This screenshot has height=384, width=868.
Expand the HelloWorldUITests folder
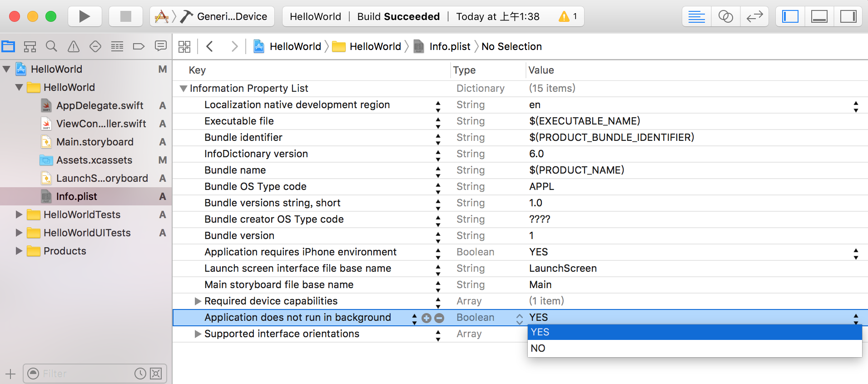[19, 233]
